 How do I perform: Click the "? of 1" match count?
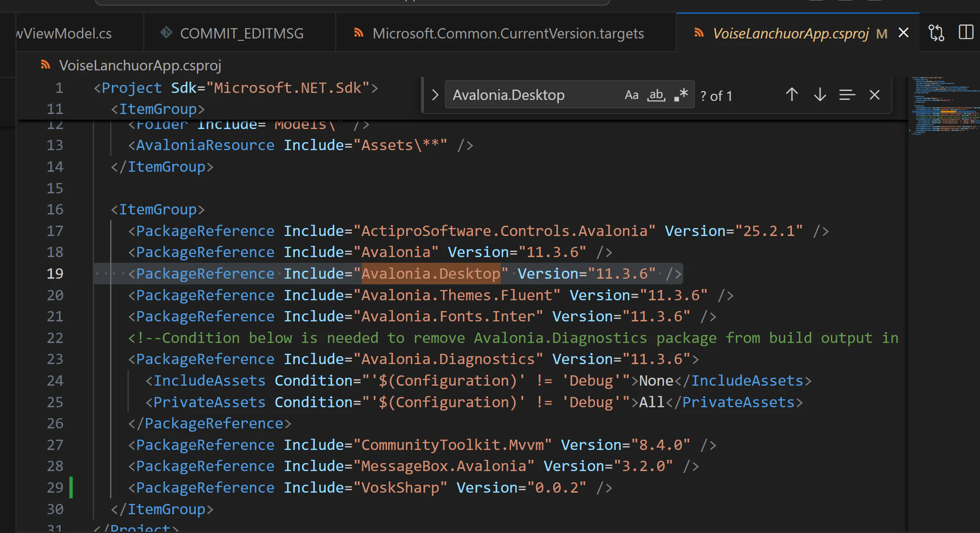coord(716,96)
